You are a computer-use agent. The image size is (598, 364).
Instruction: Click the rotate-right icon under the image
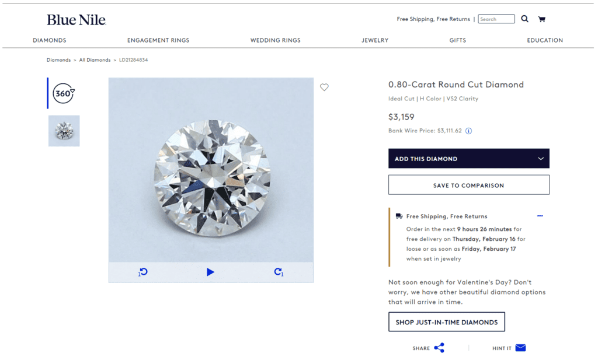point(279,272)
